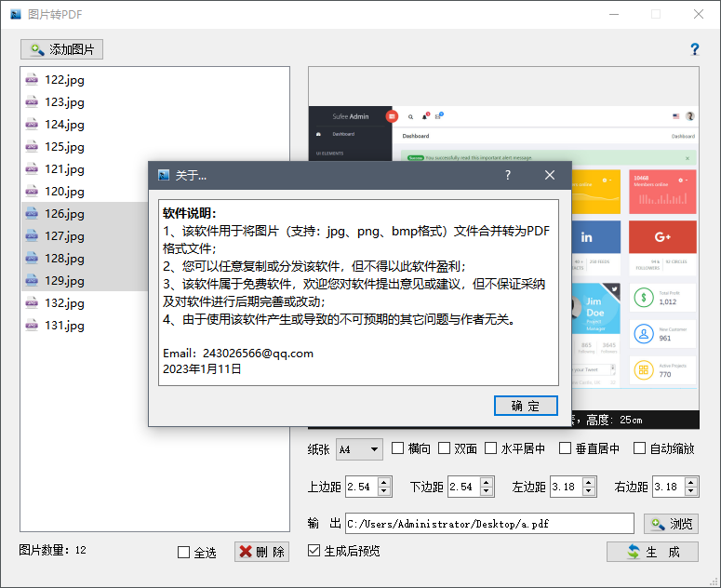Select 131.jpg file name in list

pos(64,325)
